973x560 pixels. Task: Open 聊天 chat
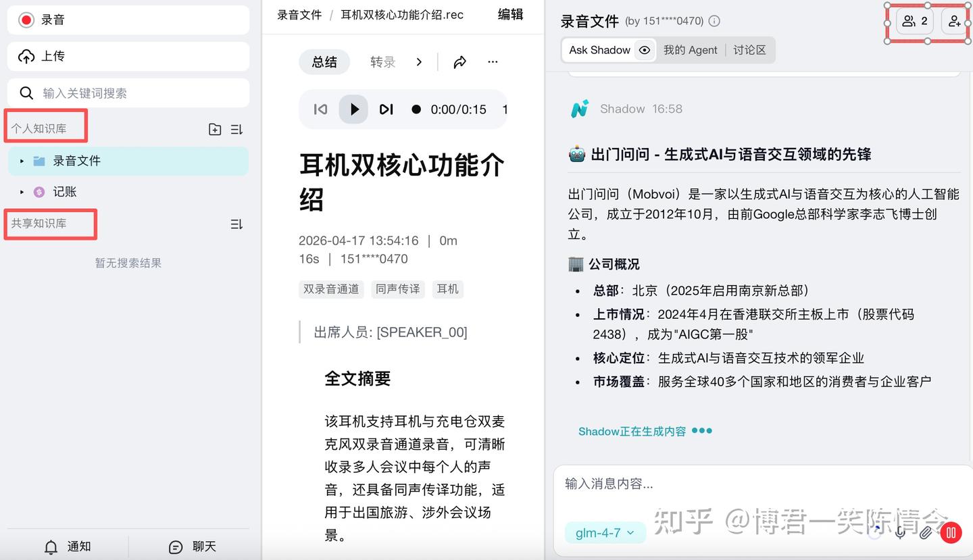click(193, 546)
